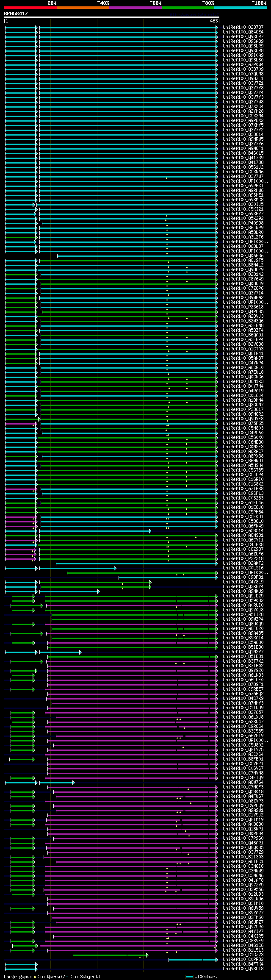This screenshot has height=980, width=271.
Task: Select hit UniRef100_C9RBE7
Action: pyautogui.click(x=243, y=689)
